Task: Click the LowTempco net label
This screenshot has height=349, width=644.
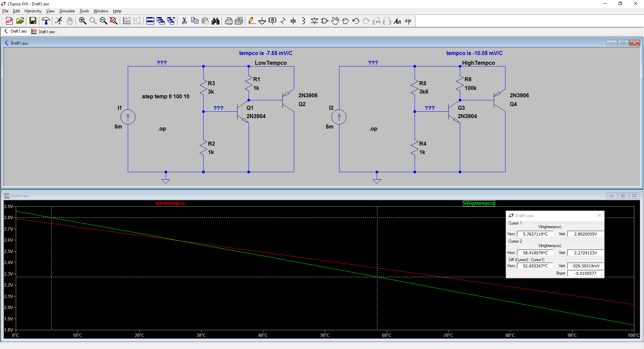Action: [271, 63]
